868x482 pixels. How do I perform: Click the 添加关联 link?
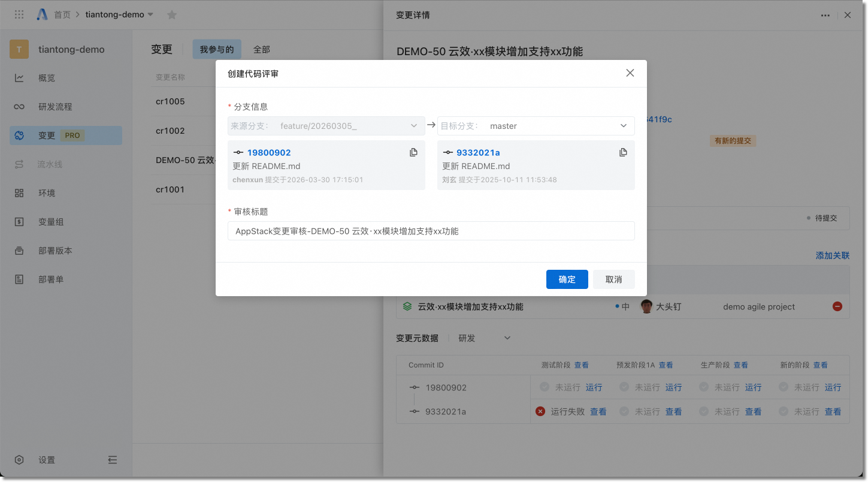coord(833,255)
